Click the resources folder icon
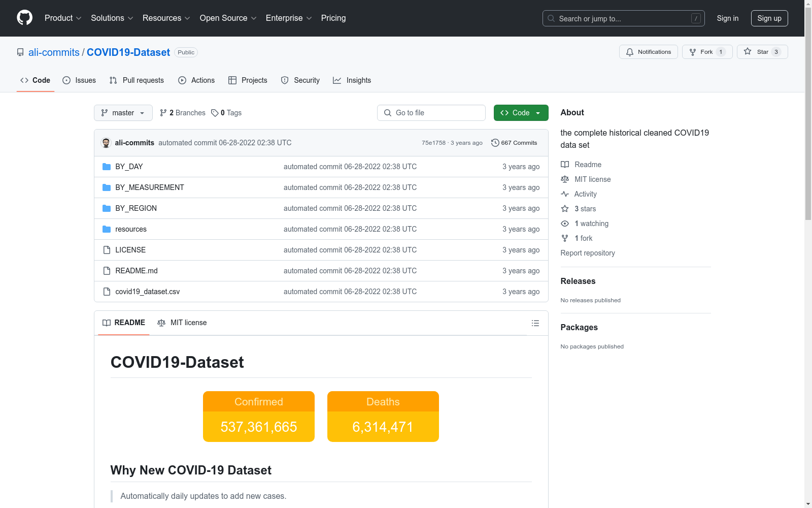This screenshot has width=812, height=508. click(107, 229)
